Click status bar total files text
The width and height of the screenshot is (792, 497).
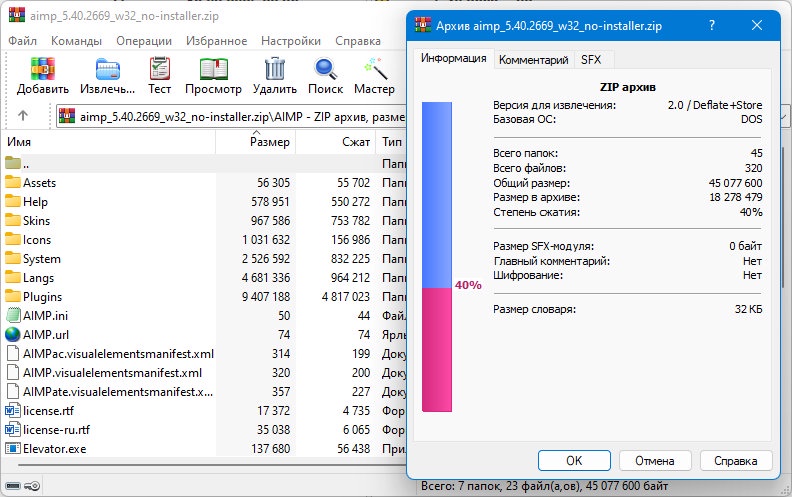(544, 486)
